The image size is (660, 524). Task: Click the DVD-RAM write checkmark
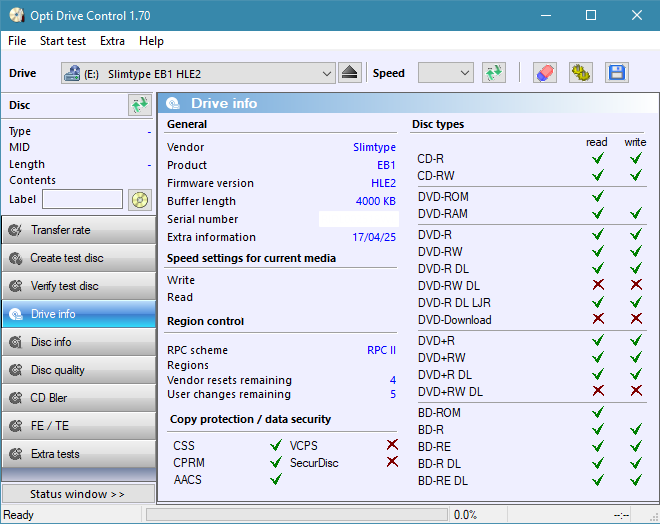pos(636,213)
